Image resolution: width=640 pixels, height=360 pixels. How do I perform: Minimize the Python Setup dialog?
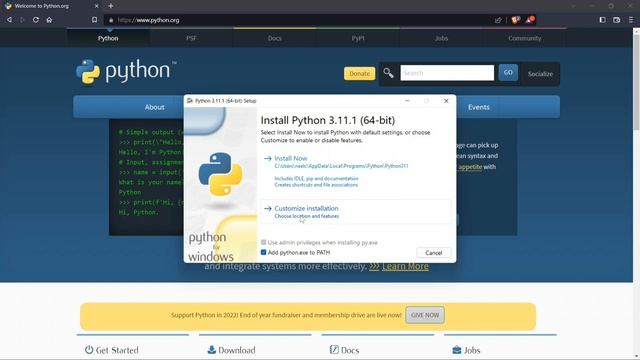[x=407, y=101]
